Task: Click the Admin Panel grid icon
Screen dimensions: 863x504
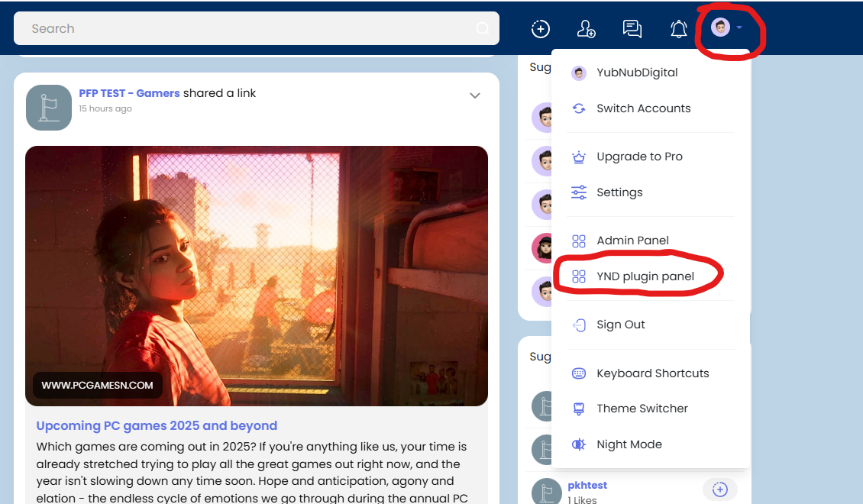Action: click(x=578, y=241)
